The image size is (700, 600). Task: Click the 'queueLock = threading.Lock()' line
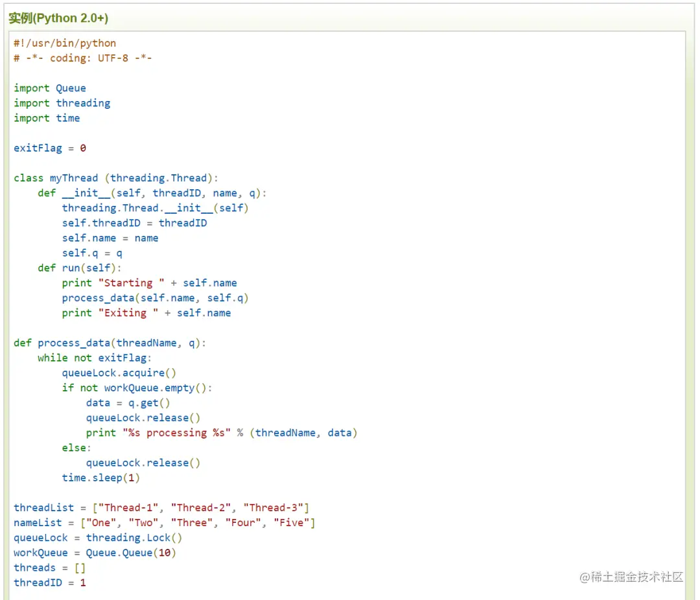tap(98, 538)
